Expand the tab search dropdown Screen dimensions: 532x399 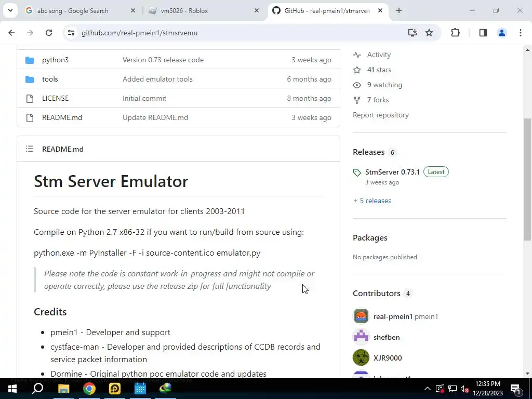pyautogui.click(x=10, y=10)
